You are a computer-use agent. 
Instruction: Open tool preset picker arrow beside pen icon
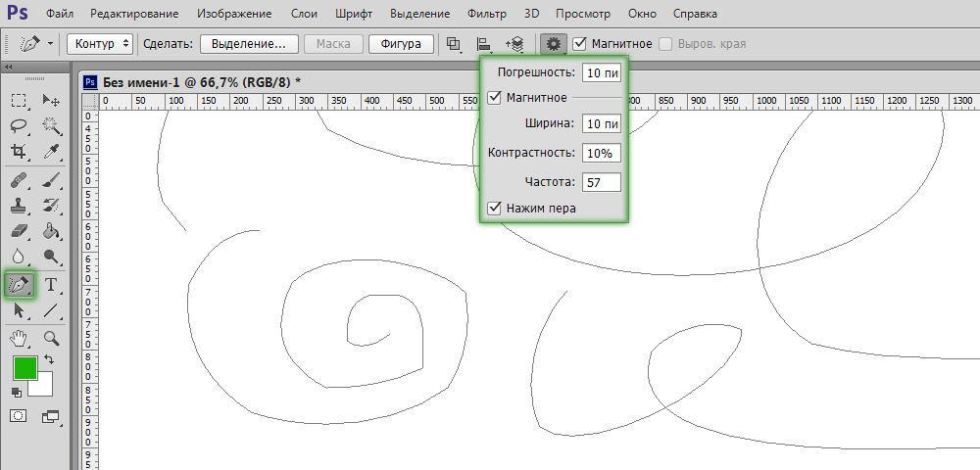tap(50, 44)
